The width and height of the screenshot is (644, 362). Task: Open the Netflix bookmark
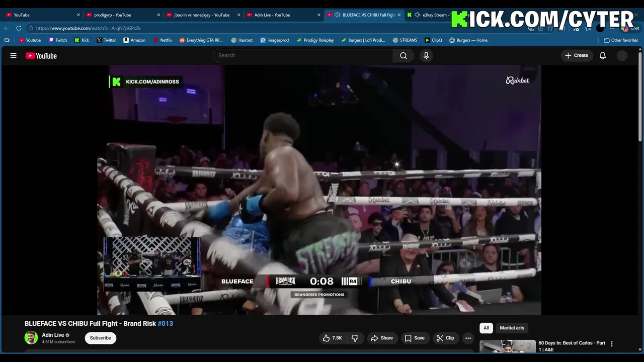point(162,40)
